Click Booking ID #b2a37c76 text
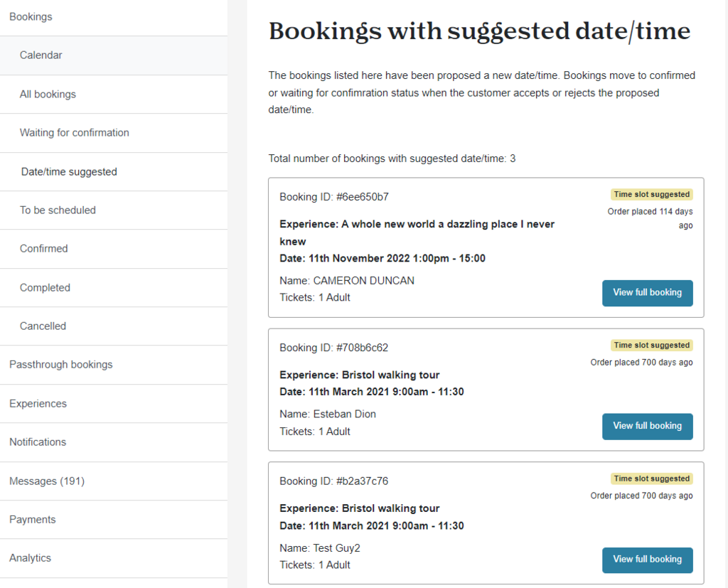Viewport: 728px width, 588px height. [334, 481]
